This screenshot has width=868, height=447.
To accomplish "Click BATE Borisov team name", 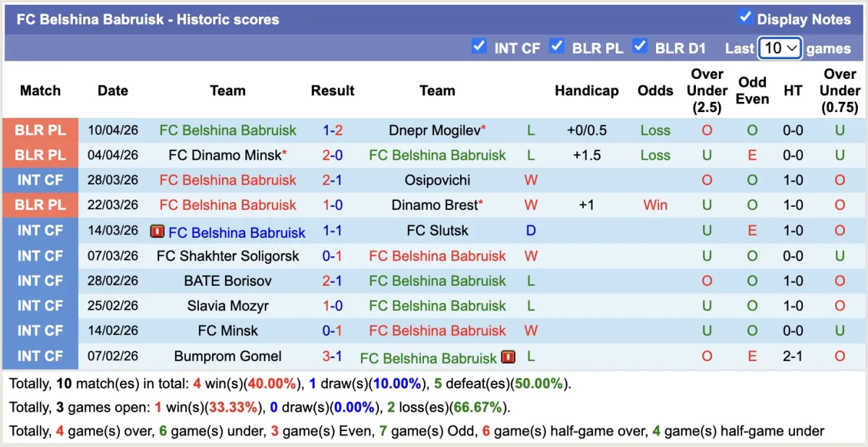I will click(228, 281).
